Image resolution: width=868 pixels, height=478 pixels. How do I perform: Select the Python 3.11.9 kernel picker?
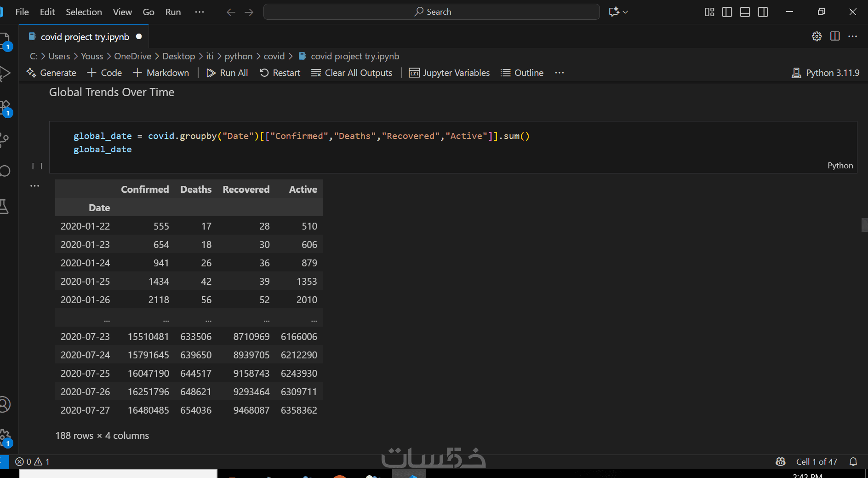tap(825, 73)
